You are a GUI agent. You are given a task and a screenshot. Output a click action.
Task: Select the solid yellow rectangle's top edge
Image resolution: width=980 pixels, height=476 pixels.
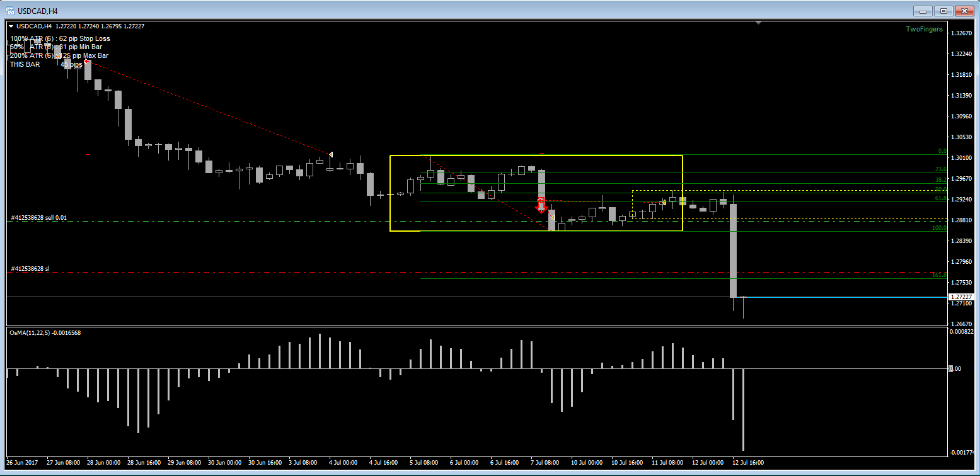click(x=536, y=156)
